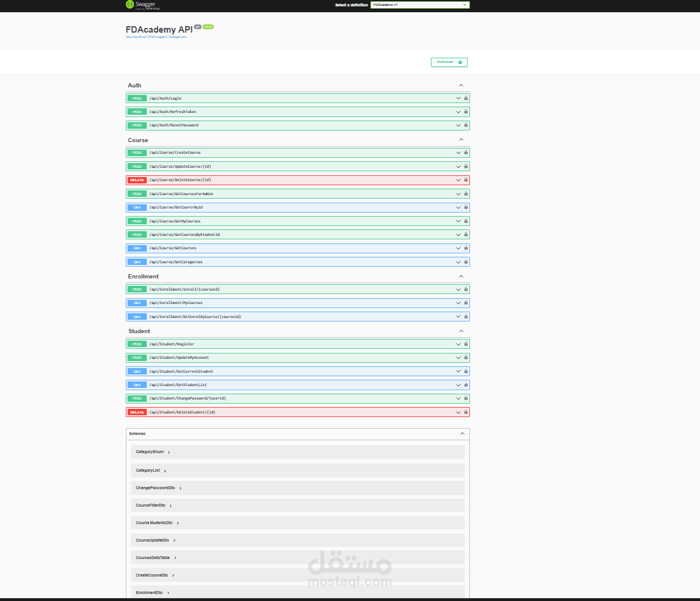
Task: Expand the CategoryList schema arrow
Action: coord(165,471)
